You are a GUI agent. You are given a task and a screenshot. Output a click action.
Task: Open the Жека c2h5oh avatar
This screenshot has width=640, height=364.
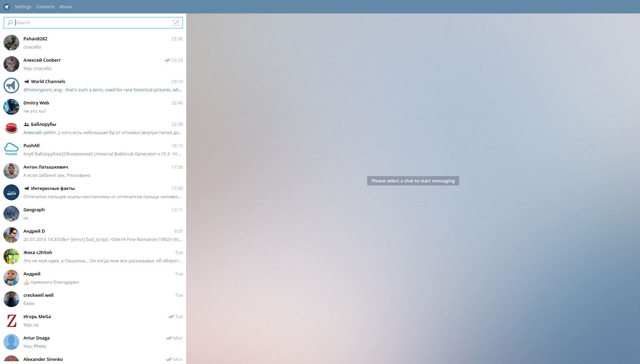click(x=11, y=256)
